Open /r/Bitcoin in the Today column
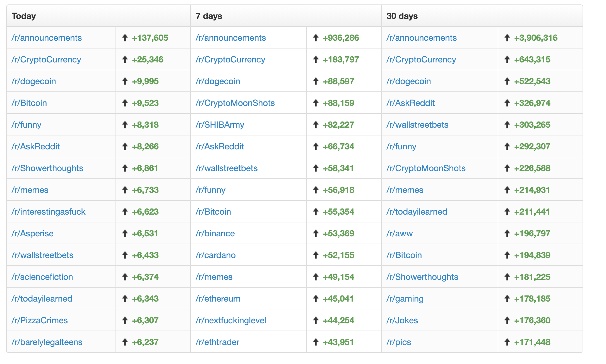Screen dimensions: 606x364 point(29,103)
